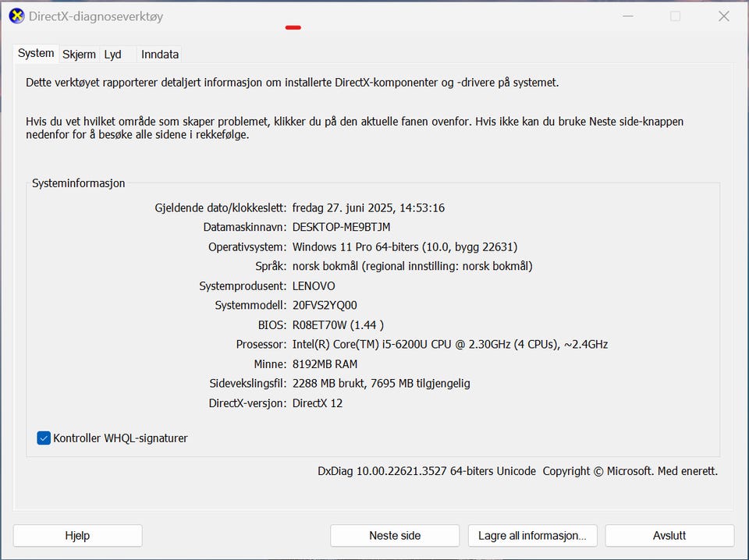
Task: Minimize the DirectX diagnostic window
Action: (628, 16)
